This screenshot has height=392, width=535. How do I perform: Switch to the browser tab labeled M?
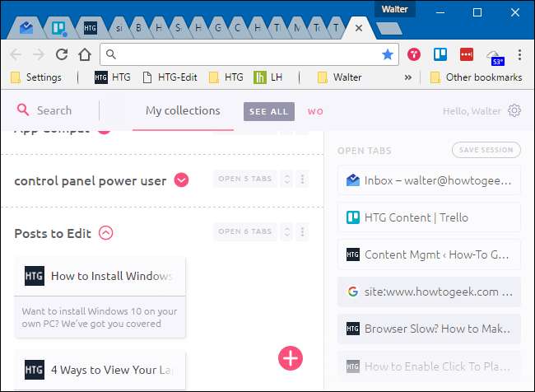click(x=297, y=28)
